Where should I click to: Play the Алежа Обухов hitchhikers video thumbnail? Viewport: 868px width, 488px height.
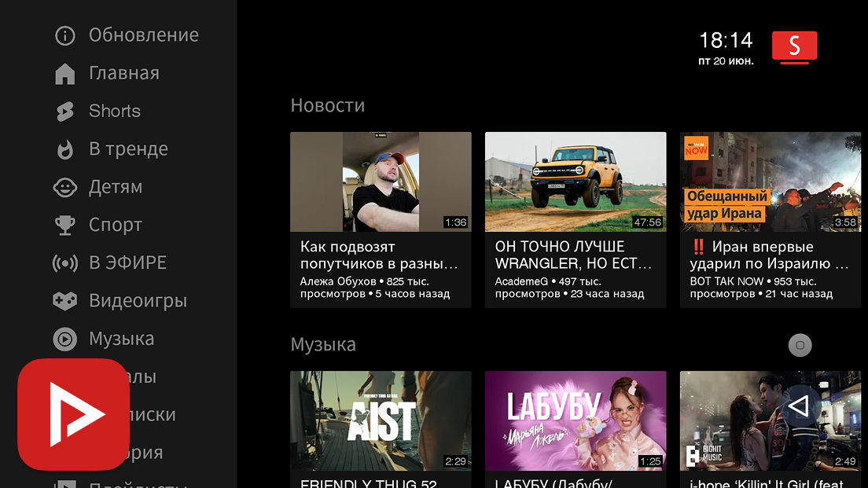[381, 182]
